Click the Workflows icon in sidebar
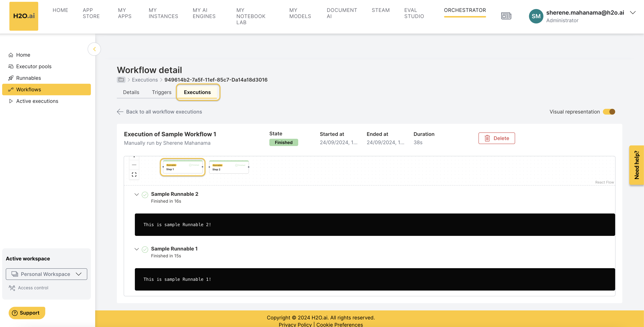This screenshot has height=327, width=644. tap(11, 89)
